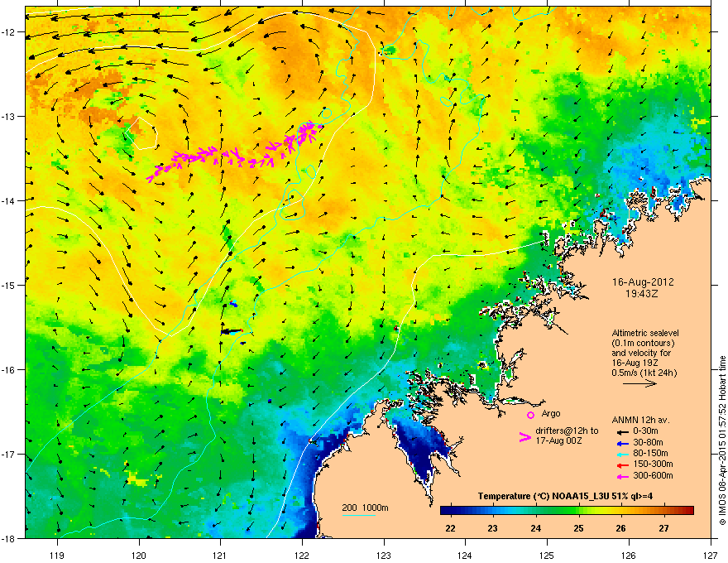Click the vertical IMOS copyright timestamp text
This screenshot has width=728, height=563.
[x=722, y=440]
